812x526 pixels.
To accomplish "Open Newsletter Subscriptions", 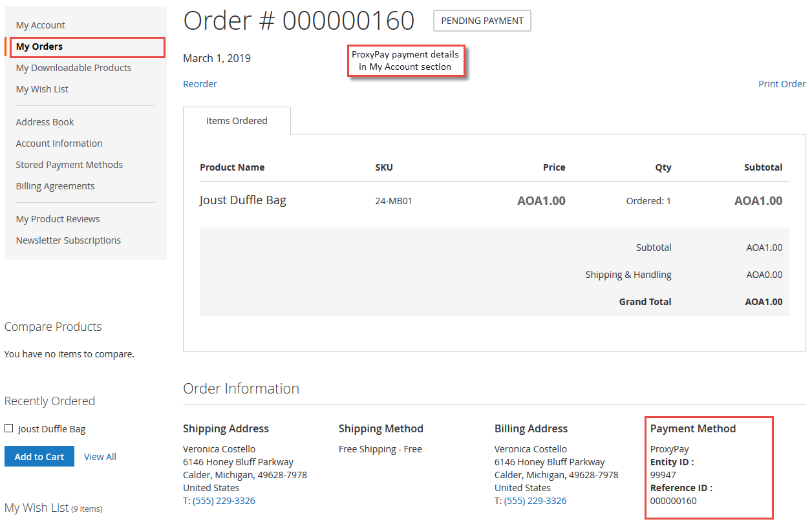I will 69,240.
